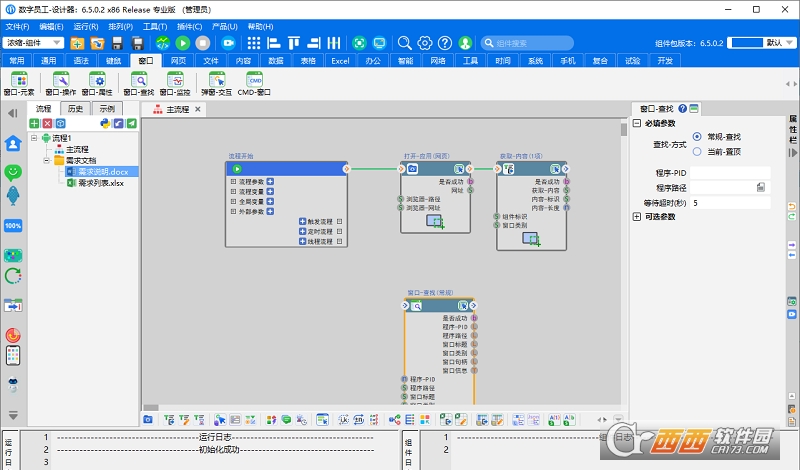Click the code debug icon in toolbar

[163, 43]
